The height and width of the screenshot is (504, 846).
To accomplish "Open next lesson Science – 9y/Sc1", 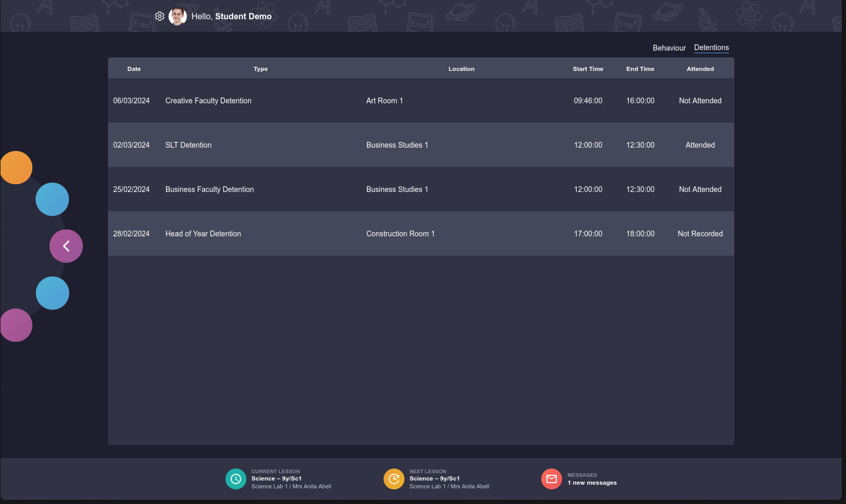I will point(434,478).
